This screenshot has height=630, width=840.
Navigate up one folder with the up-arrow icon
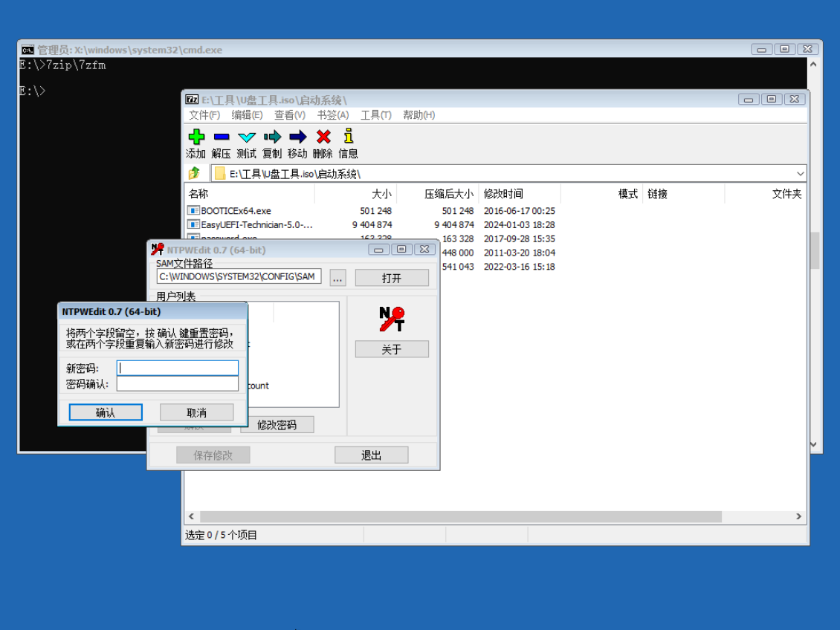tap(195, 172)
